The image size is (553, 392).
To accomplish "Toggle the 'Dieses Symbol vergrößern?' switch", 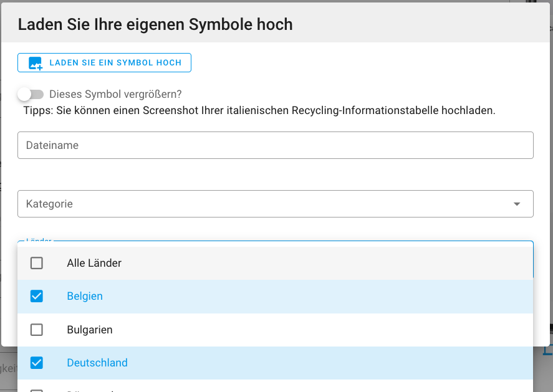I will [x=31, y=95].
